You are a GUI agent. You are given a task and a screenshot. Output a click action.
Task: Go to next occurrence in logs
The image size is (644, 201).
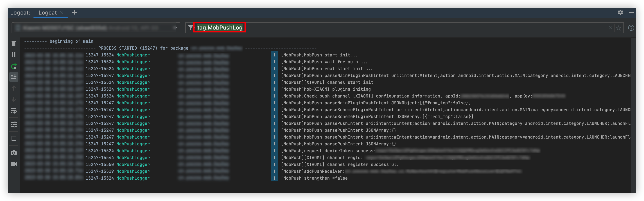(x=14, y=99)
